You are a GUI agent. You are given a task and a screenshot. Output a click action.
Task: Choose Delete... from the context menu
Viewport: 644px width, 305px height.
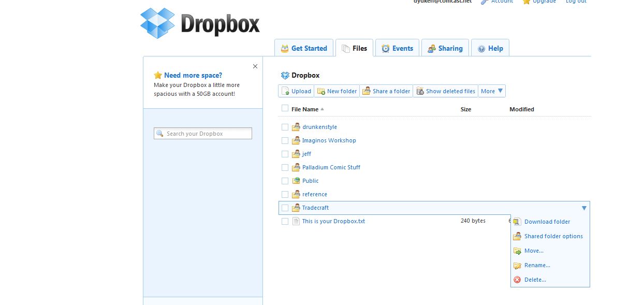coord(535,280)
